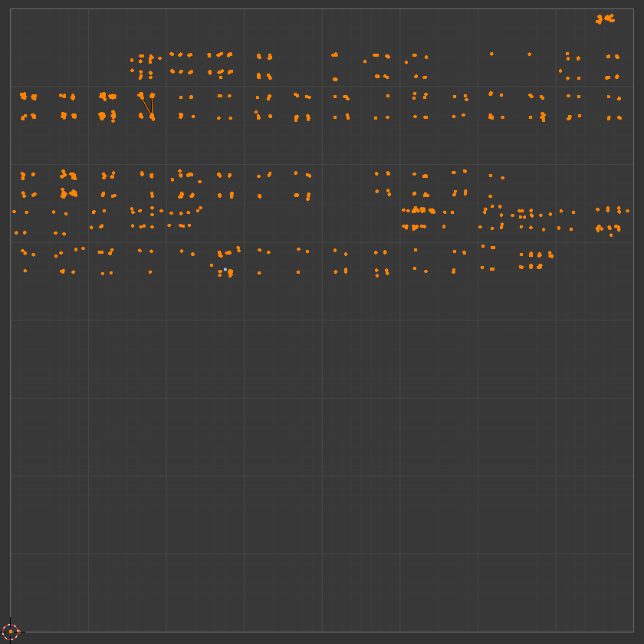
Task: Select the diagonal orange UV edge line
Action: [x=146, y=106]
